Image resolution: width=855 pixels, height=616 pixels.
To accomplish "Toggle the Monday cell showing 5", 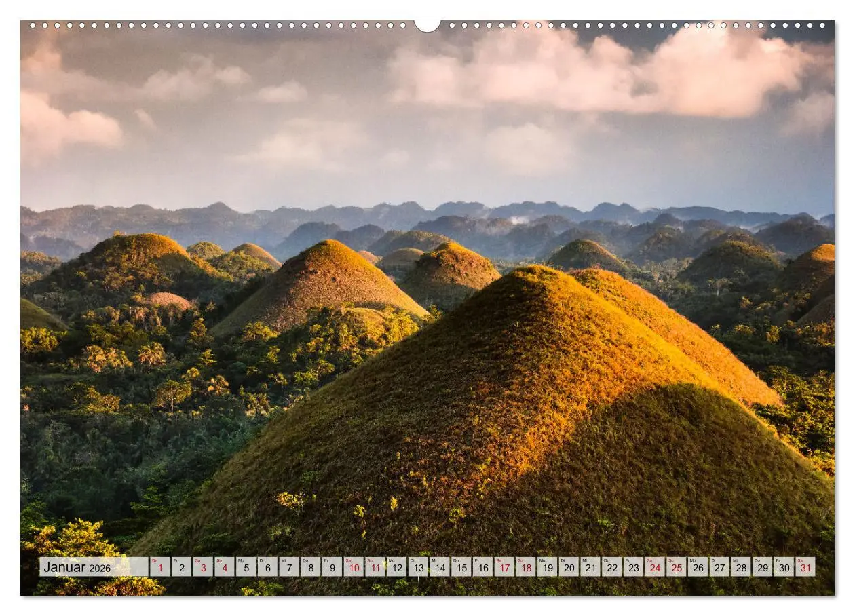I will [245, 567].
